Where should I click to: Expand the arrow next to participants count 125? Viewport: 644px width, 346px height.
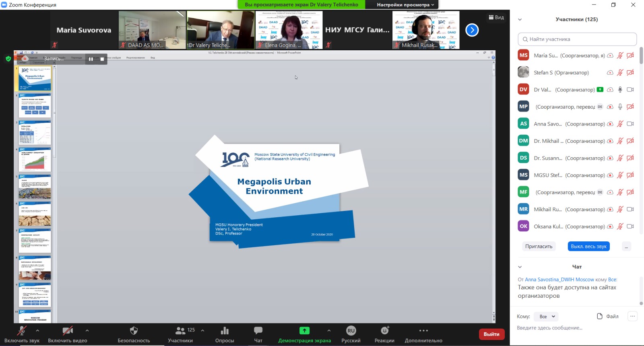[x=202, y=330]
